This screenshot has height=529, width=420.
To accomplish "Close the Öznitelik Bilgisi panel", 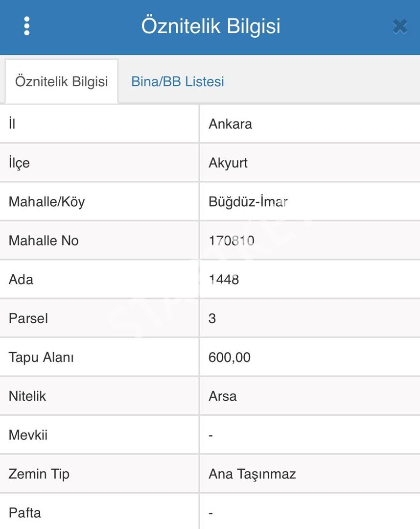I will pos(399,26).
